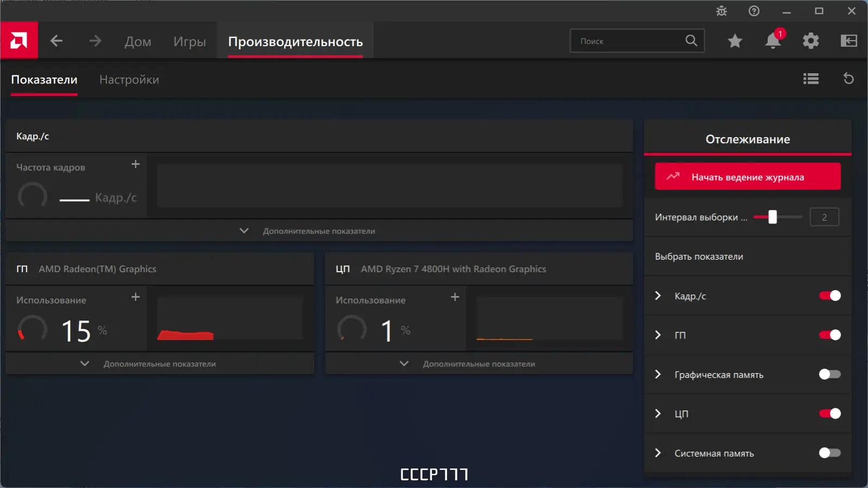
Task: Expand ГП metrics chevron in tracking panel
Action: (x=658, y=335)
